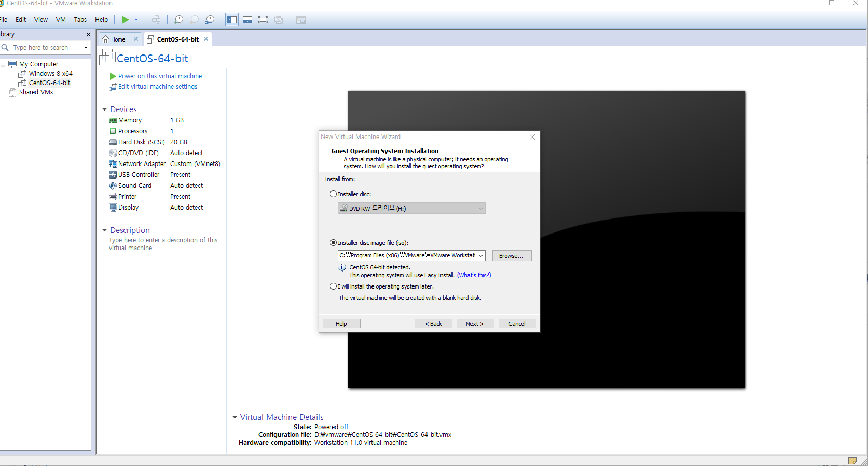The height and width of the screenshot is (466, 868).
Task: Click the Easy Install info icon
Action: click(x=342, y=268)
